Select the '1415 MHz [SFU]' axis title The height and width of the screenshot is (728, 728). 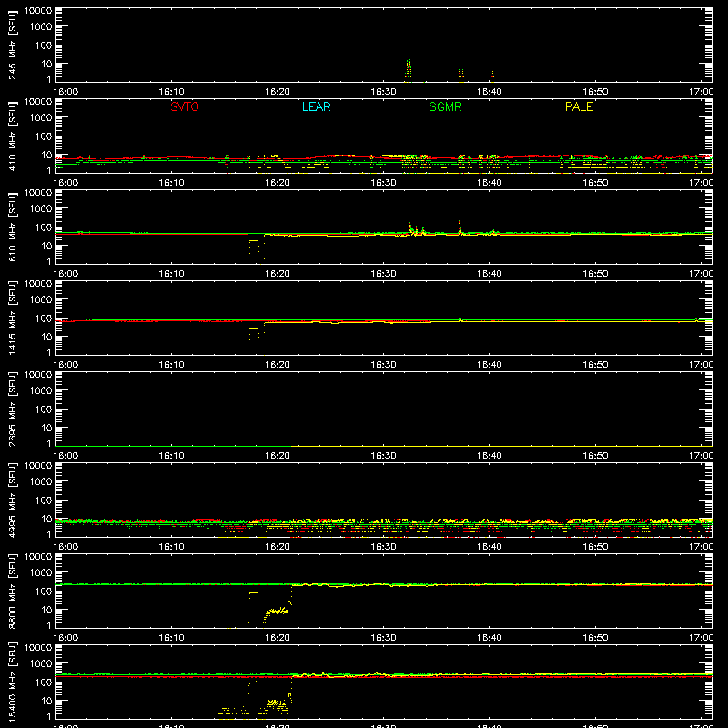13,318
